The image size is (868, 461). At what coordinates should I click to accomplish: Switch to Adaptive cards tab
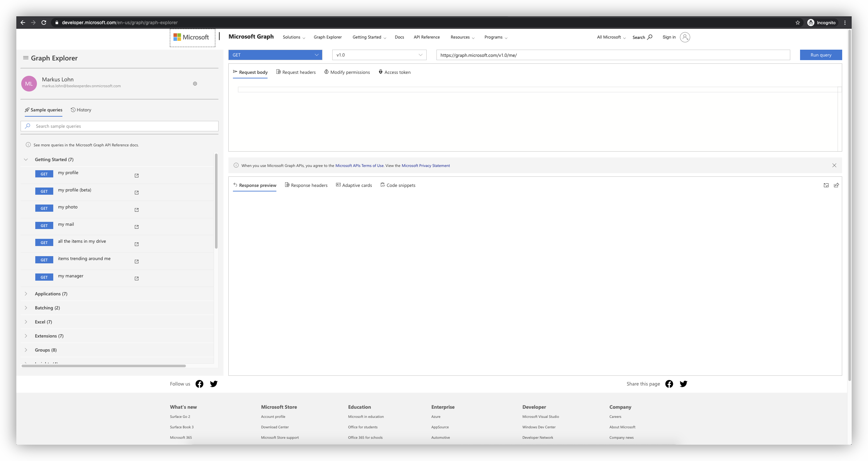point(354,185)
